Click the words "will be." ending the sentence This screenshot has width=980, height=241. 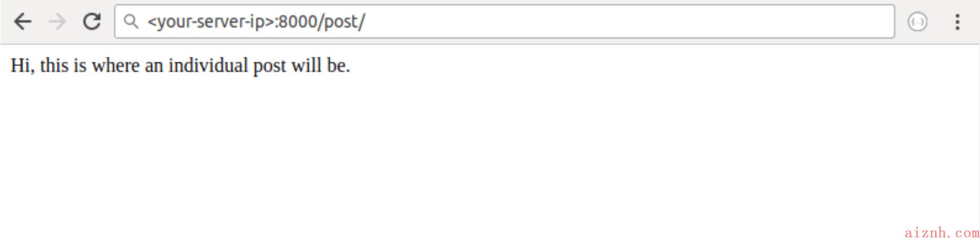pyautogui.click(x=321, y=65)
